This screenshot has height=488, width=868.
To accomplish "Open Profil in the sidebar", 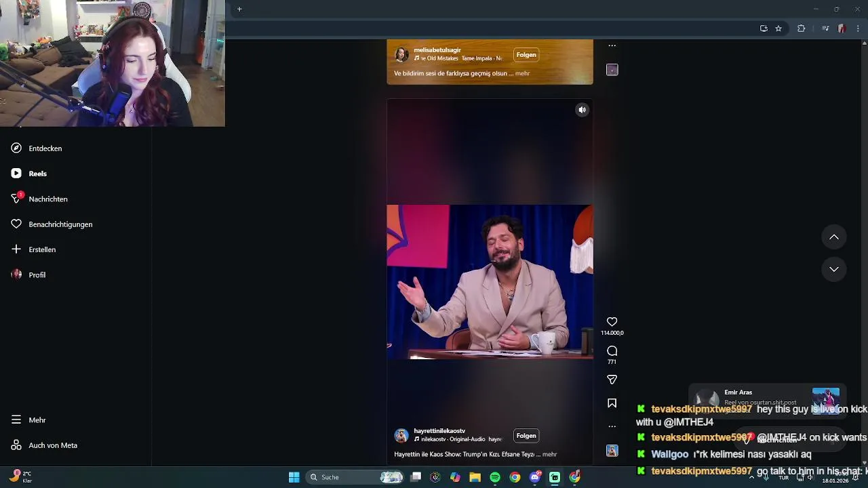I will click(37, 275).
